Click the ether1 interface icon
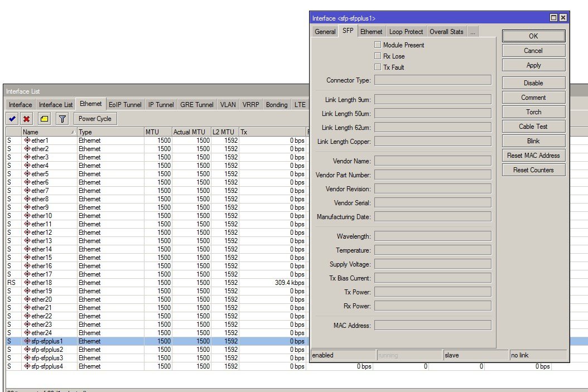 click(x=27, y=141)
